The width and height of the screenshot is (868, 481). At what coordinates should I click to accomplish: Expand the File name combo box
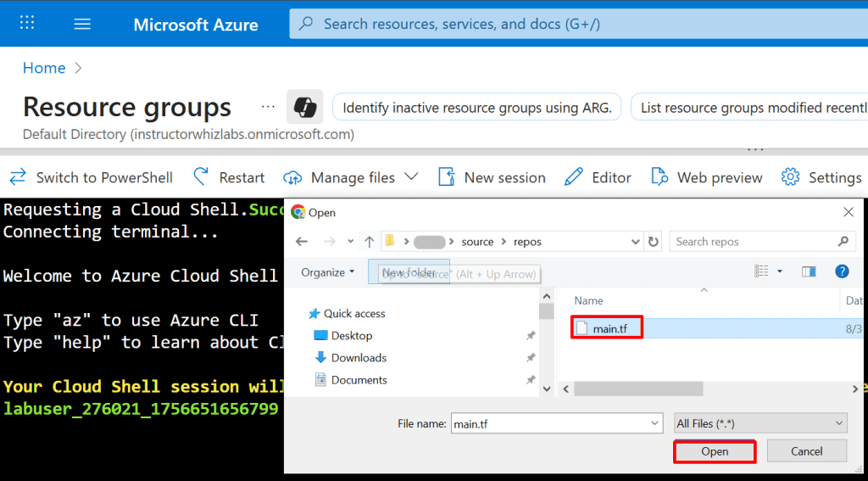654,423
